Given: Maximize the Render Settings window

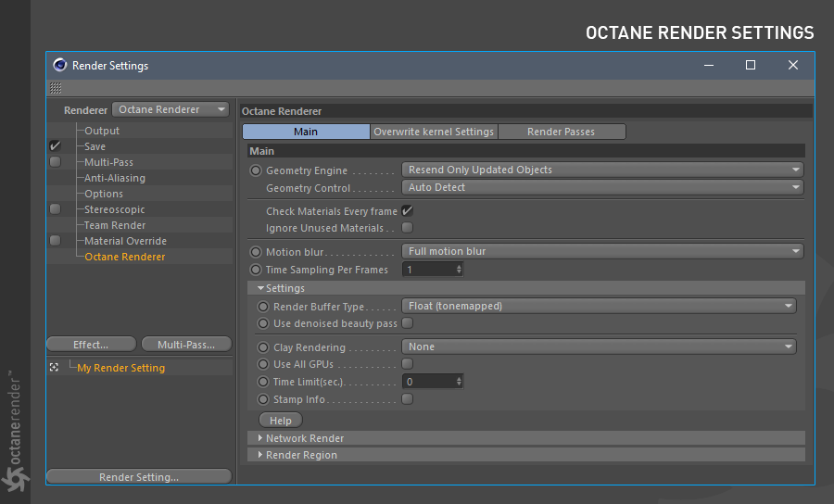Looking at the screenshot, I should coord(751,65).
